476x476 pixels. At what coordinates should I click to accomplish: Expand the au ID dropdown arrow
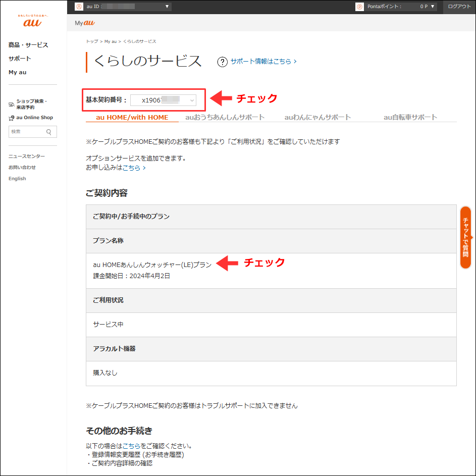(x=167, y=6)
